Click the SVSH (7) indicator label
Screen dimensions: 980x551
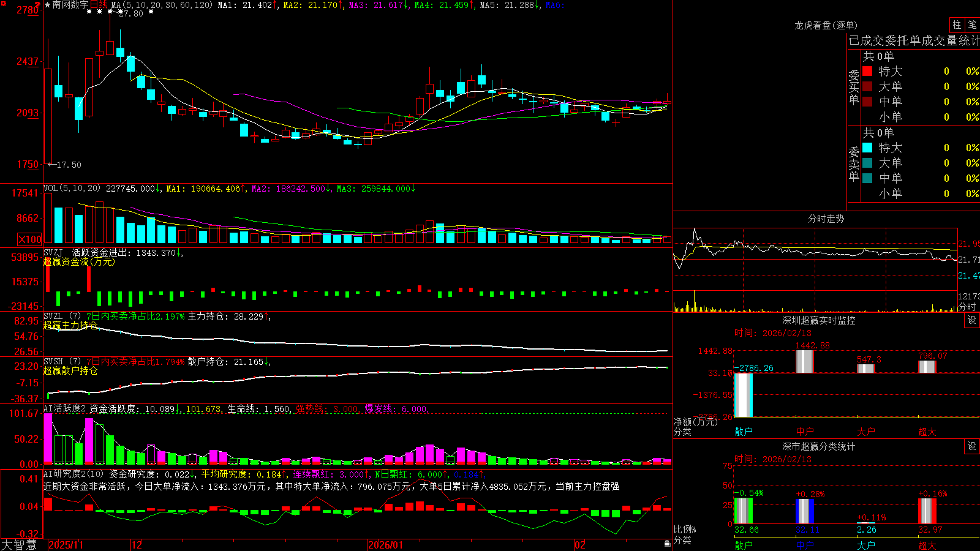(x=62, y=361)
